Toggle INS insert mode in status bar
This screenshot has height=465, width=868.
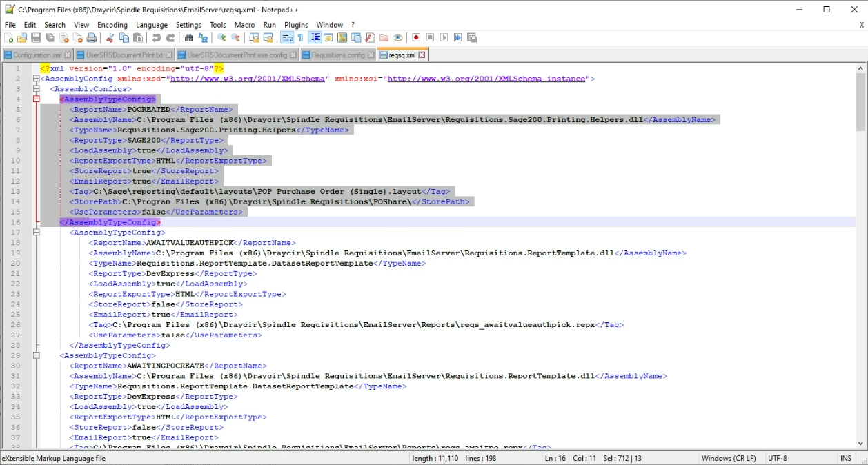pyautogui.click(x=846, y=459)
